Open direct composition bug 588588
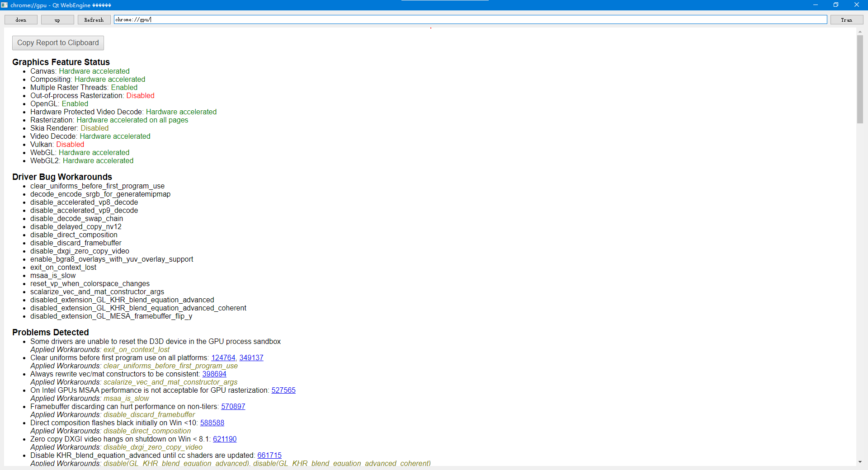Screen dimensions: 868x470 (x=212, y=423)
